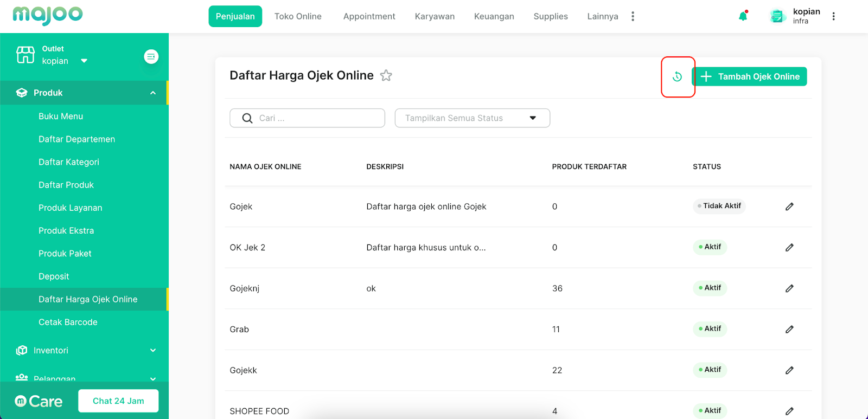Open Cetak Barcode
868x419 pixels.
point(68,322)
